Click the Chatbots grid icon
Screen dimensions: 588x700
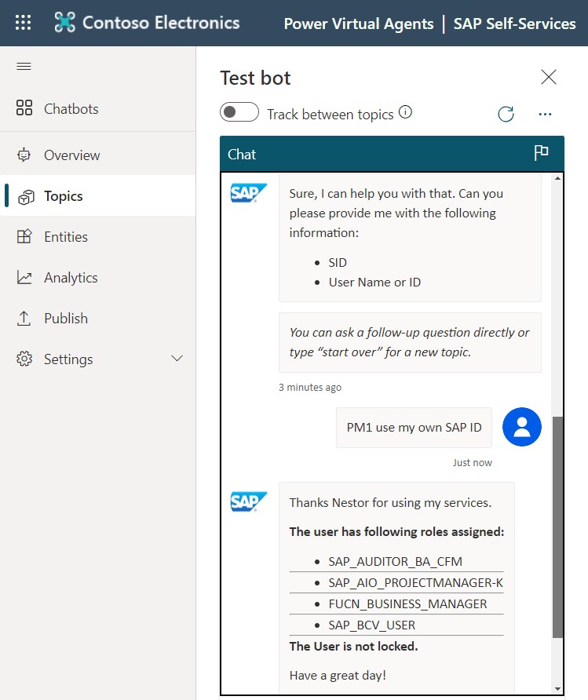pos(24,108)
